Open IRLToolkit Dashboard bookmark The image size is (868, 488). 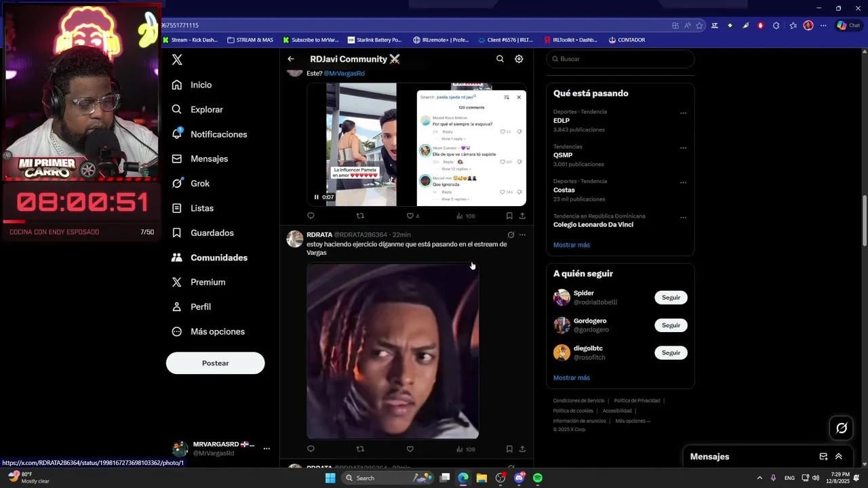point(570,40)
